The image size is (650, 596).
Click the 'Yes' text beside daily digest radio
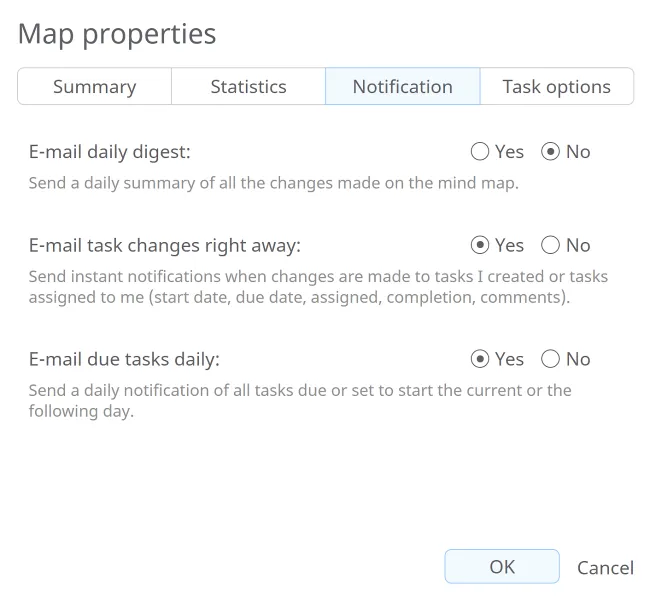pyautogui.click(x=509, y=152)
